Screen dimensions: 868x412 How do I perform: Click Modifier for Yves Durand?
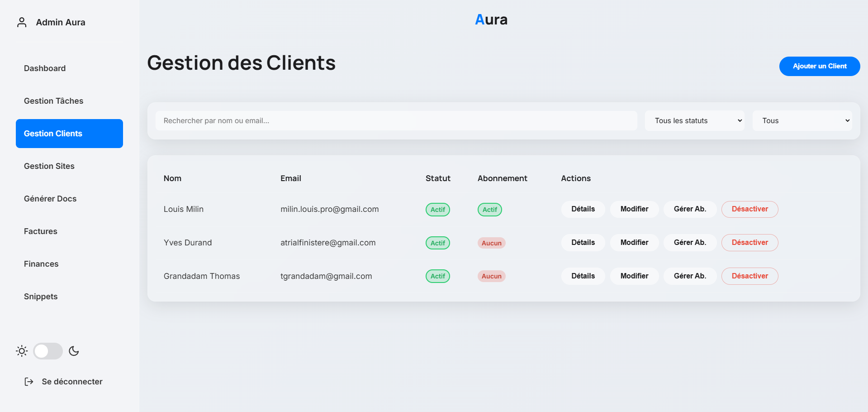pos(634,243)
